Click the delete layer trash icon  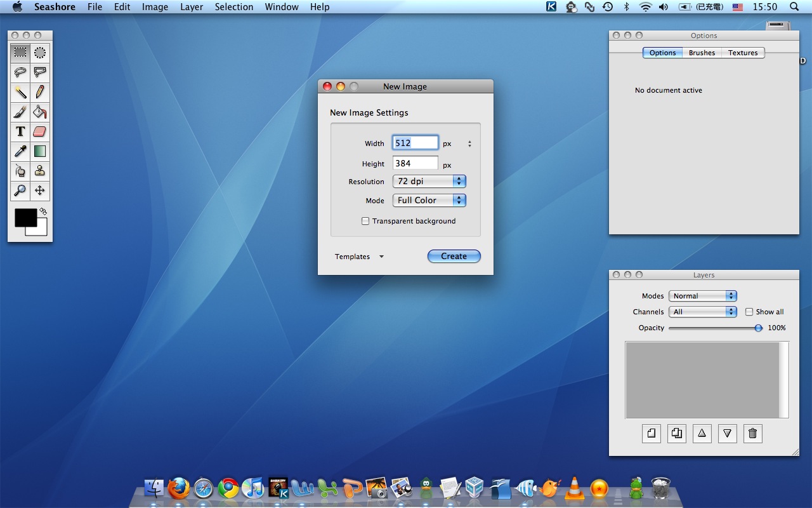752,434
